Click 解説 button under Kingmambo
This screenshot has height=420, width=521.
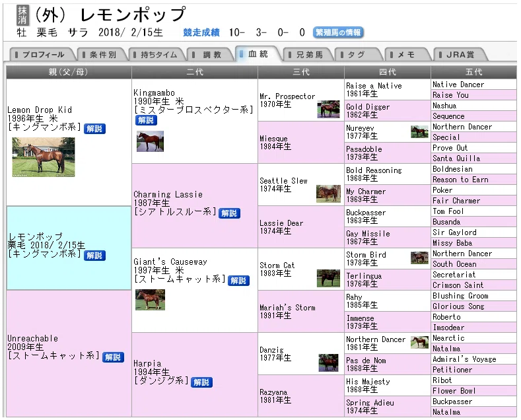pyautogui.click(x=146, y=120)
